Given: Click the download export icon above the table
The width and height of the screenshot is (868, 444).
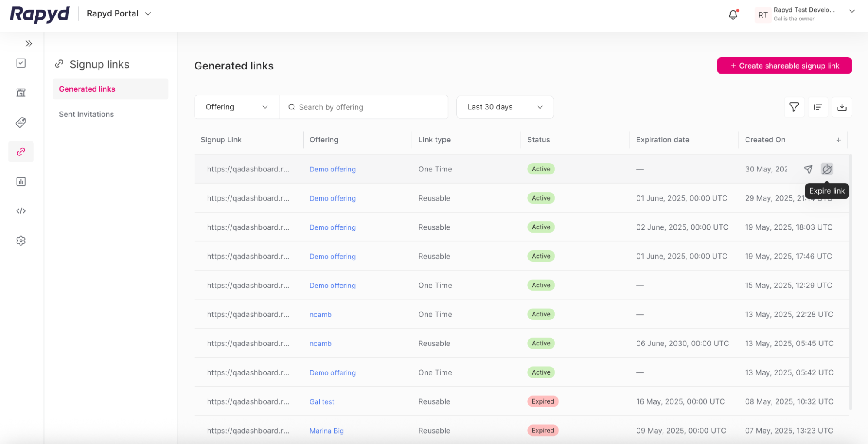Looking at the screenshot, I should [842, 107].
